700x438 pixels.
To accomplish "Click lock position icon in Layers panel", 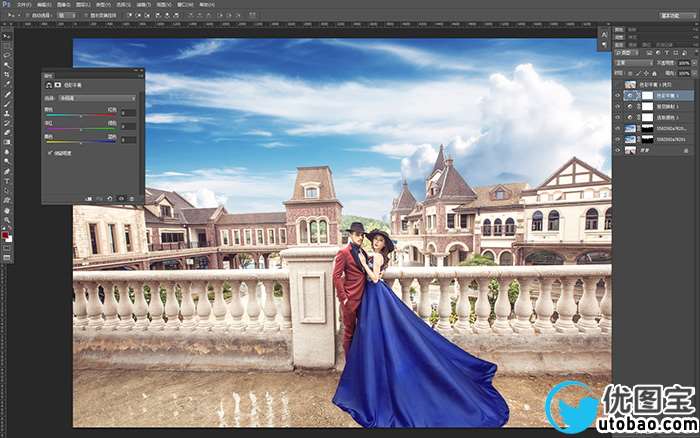I will pyautogui.click(x=646, y=73).
